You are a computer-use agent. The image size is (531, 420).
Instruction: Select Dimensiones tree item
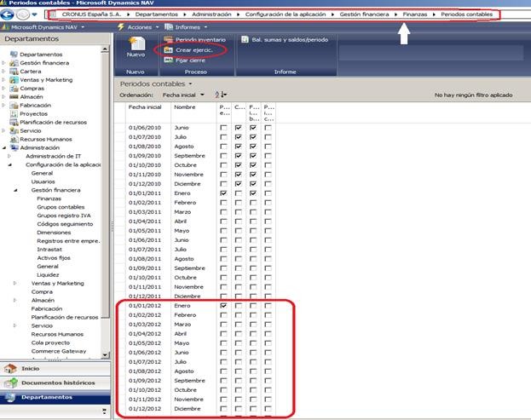point(54,233)
